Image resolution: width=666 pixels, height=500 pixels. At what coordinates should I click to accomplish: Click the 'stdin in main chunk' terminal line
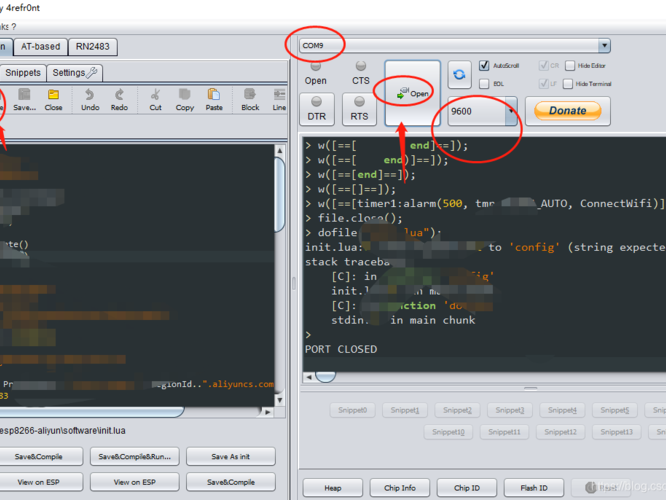(403, 320)
